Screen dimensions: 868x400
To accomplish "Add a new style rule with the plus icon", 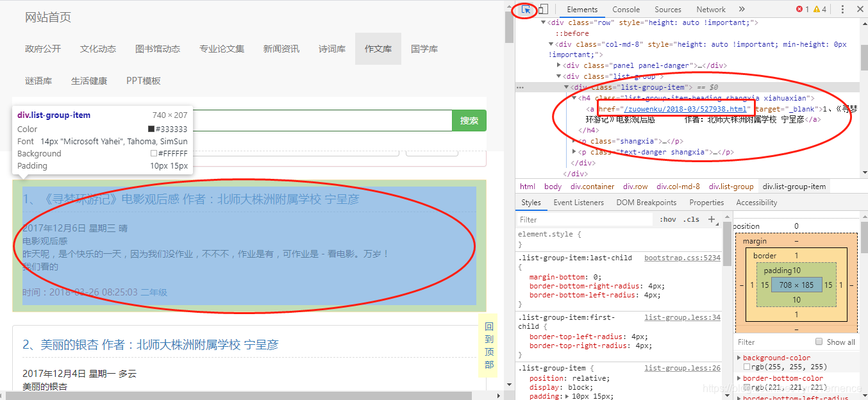I will click(x=712, y=219).
